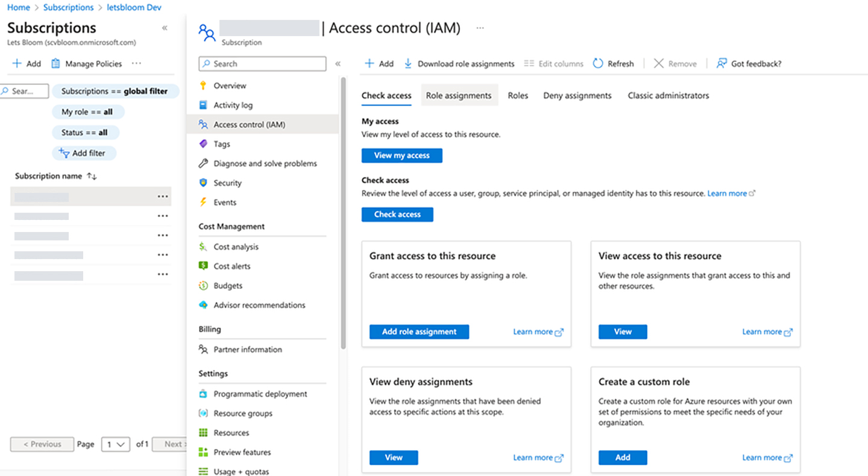Go to letsbloom Dev breadcrumb
This screenshot has height=476, width=868.
(x=134, y=7)
